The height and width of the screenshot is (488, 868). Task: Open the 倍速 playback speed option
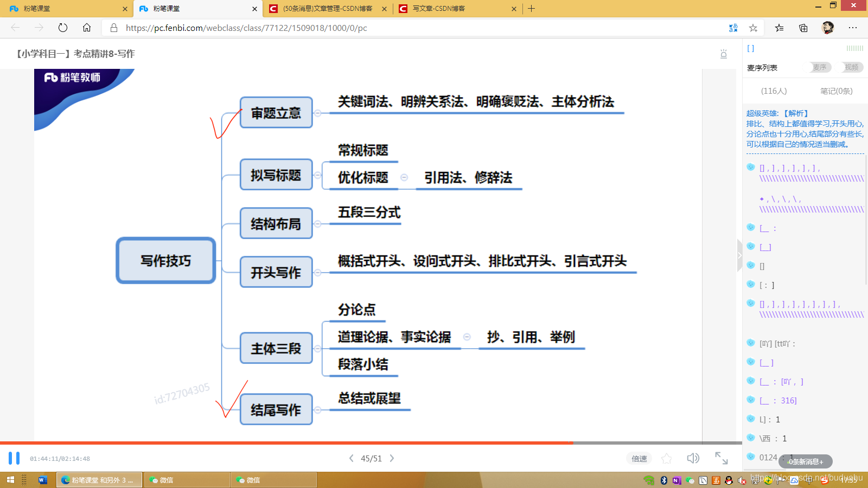point(639,459)
